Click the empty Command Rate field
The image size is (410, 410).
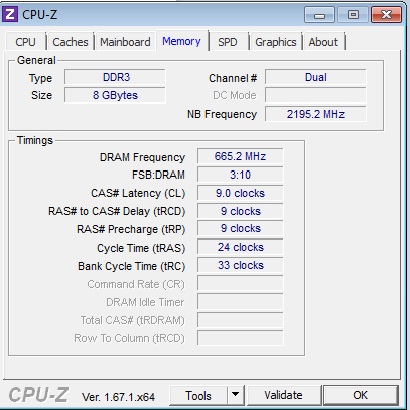(x=240, y=284)
